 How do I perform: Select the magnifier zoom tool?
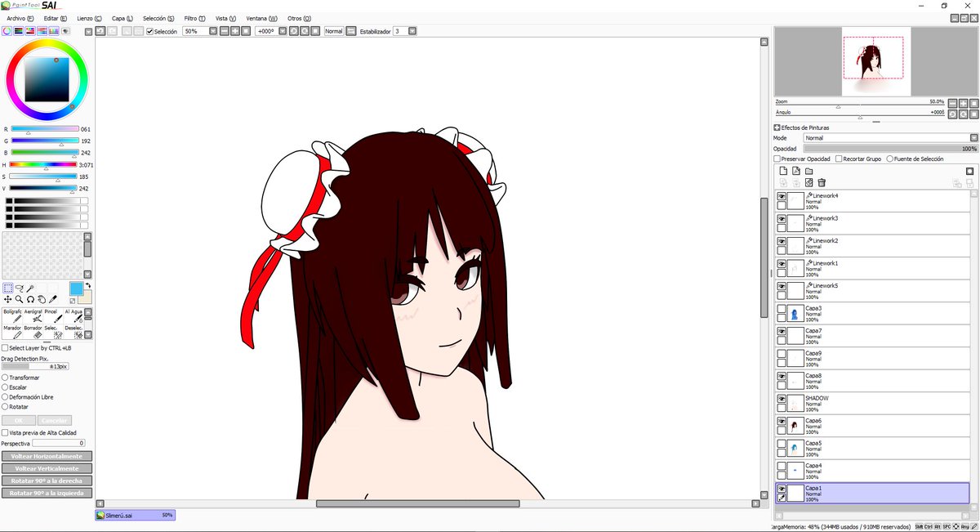click(19, 299)
